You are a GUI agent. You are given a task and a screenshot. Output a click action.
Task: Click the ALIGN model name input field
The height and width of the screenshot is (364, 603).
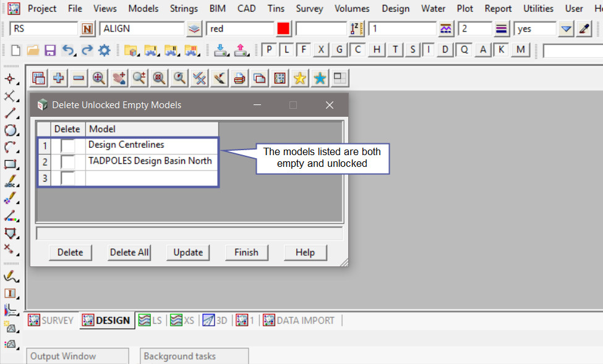pos(142,29)
